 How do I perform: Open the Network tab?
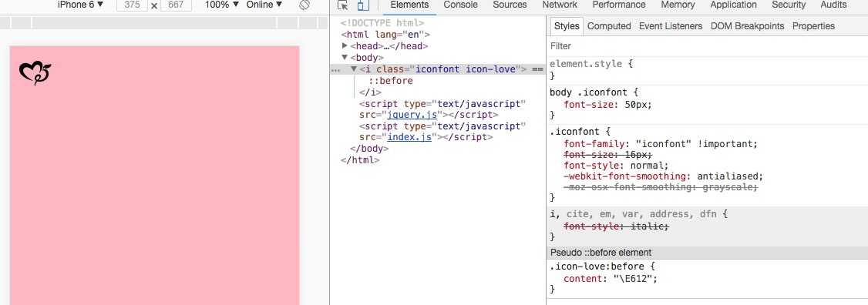pos(560,5)
